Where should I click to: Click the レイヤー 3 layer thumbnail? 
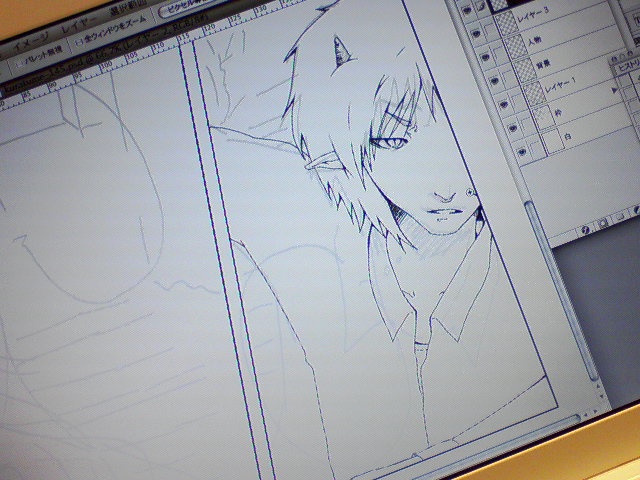(x=506, y=22)
